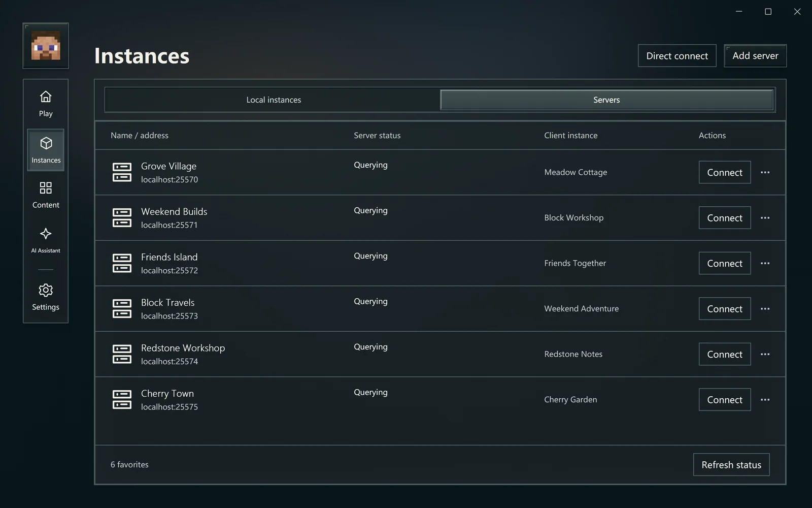Select the Grove Village server name
Screen dimensions: 812x508
[168, 166]
